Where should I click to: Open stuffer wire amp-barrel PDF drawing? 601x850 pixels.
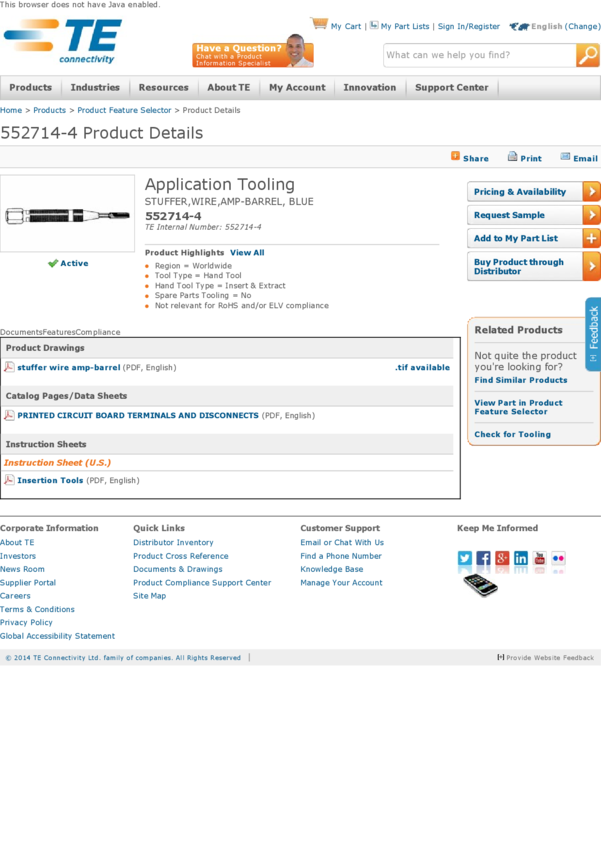coord(68,368)
